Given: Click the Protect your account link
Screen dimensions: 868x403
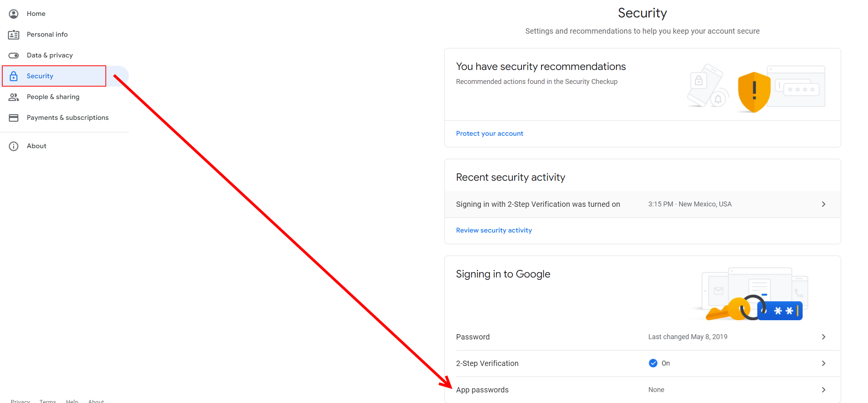Looking at the screenshot, I should pos(489,133).
